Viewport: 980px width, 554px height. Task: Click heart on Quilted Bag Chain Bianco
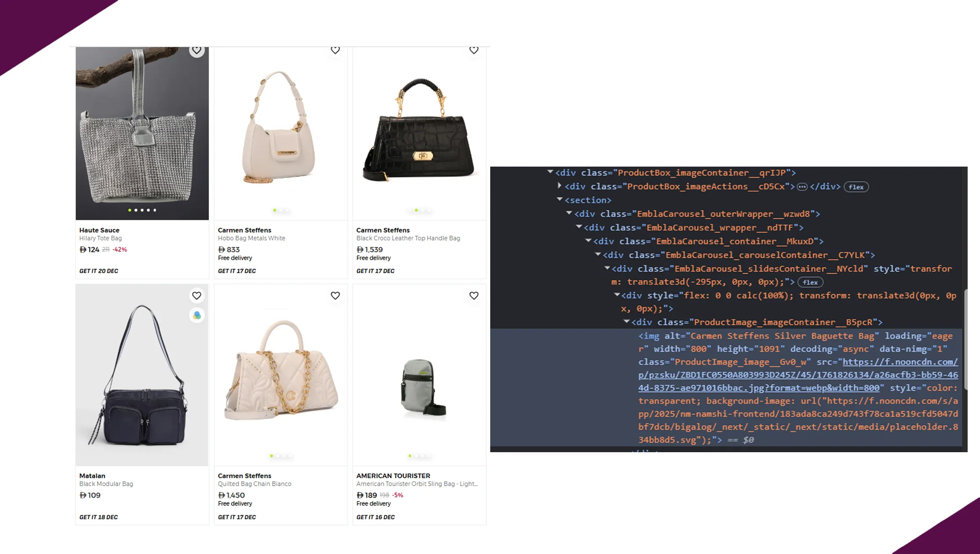(335, 296)
